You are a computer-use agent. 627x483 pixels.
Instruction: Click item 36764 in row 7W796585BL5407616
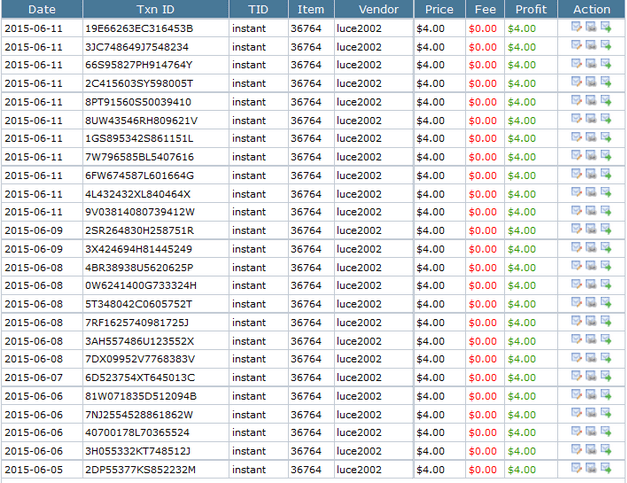(x=306, y=157)
